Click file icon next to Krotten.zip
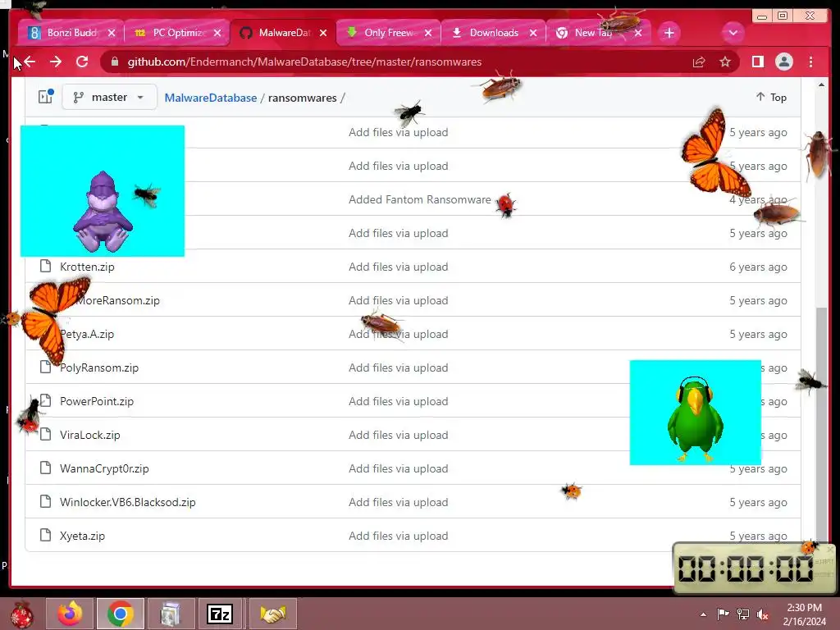This screenshot has width=840, height=630. [x=46, y=266]
